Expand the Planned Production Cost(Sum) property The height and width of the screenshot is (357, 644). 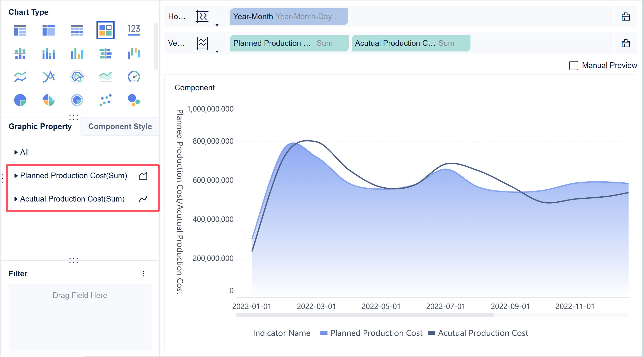click(16, 176)
